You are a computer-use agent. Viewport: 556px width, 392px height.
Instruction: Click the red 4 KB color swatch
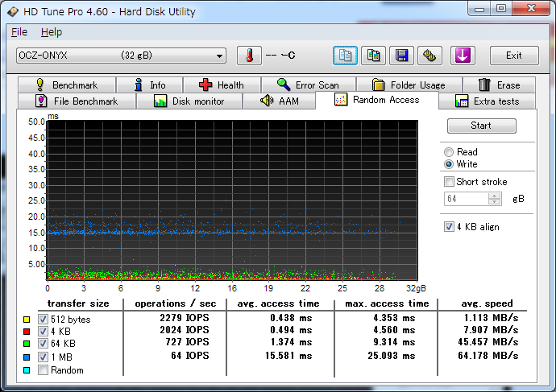27,332
